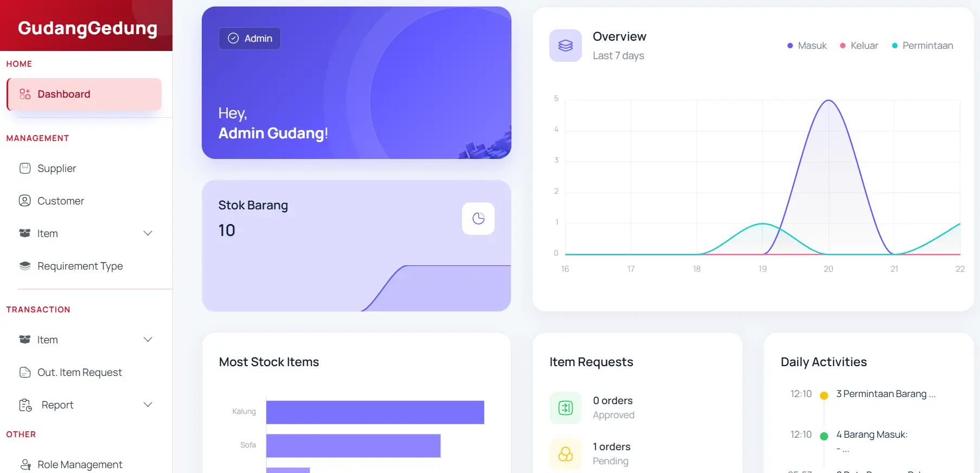
Task: Click the yellow Pending orders icon
Action: [x=566, y=454]
